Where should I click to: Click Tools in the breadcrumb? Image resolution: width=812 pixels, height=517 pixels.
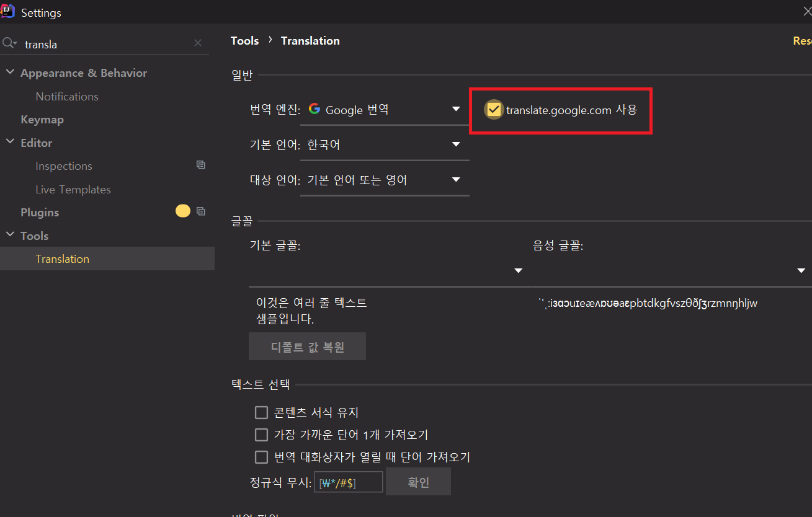244,40
